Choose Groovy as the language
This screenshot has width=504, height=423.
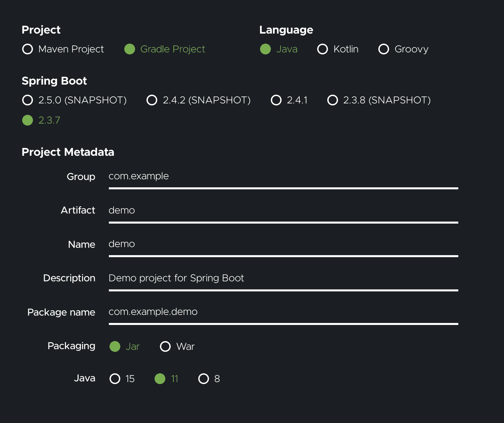click(x=403, y=49)
